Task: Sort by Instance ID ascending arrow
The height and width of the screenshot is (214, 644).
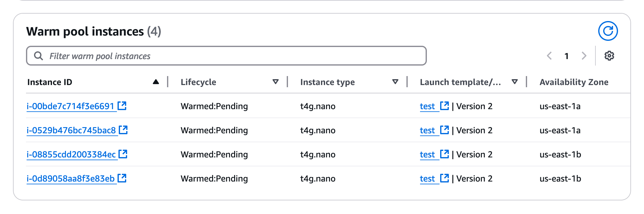Action: 156,82
